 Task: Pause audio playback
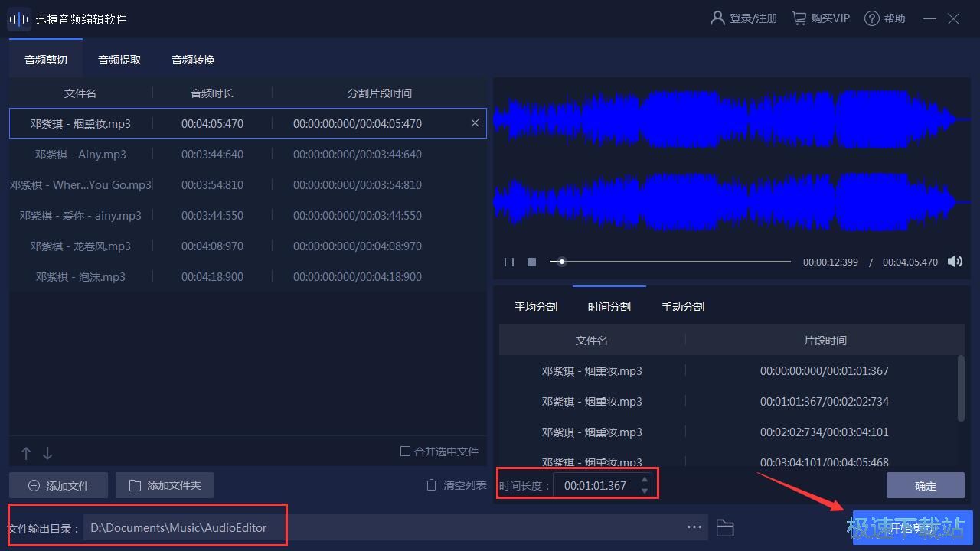pyautogui.click(x=509, y=262)
